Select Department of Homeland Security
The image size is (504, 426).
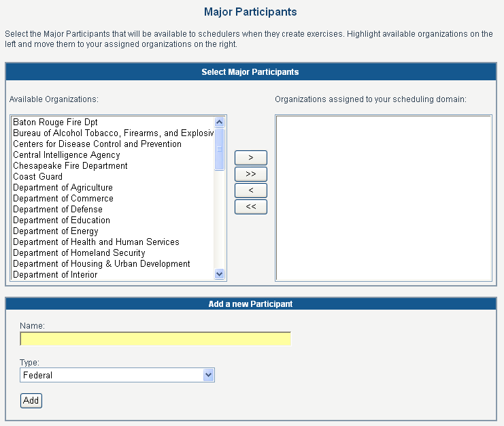tap(113, 253)
